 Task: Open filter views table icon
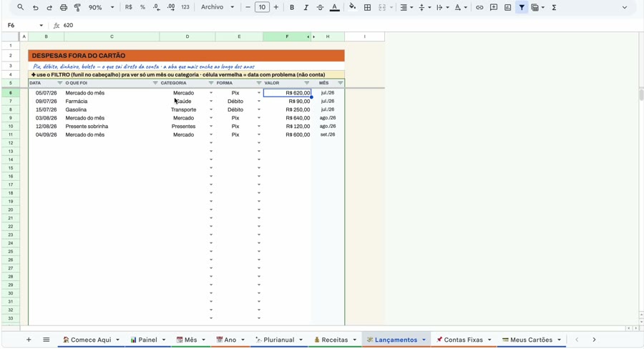pyautogui.click(x=535, y=7)
